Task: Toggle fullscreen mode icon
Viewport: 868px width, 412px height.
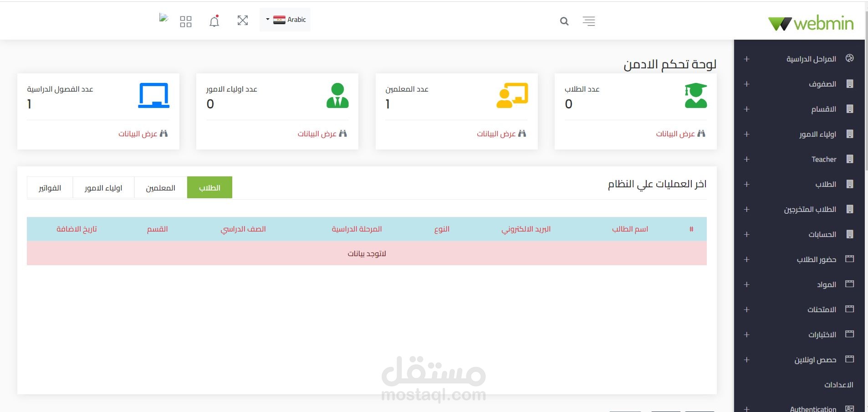Action: 243,21
